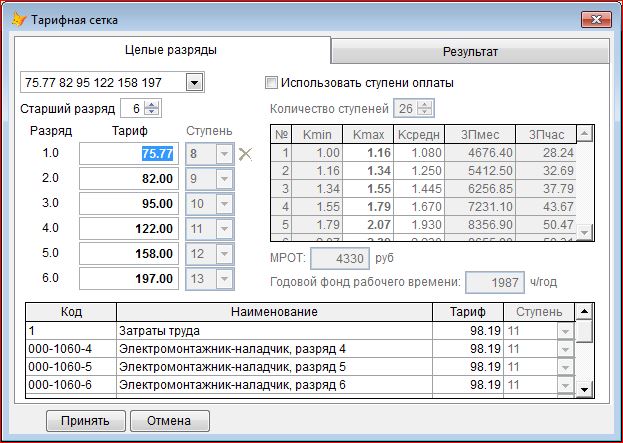Click the ЗПмес cell 8356.90
Viewport: 623px width, 443px height.
pyautogui.click(x=480, y=225)
